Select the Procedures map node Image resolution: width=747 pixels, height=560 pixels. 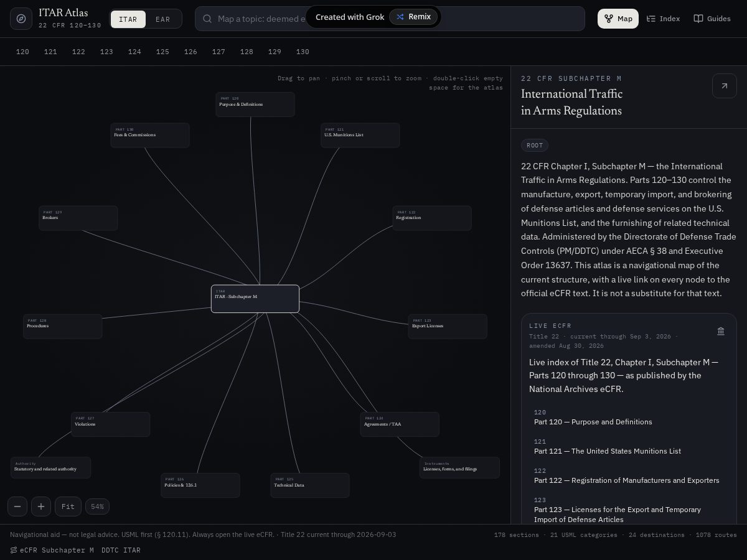[63, 326]
